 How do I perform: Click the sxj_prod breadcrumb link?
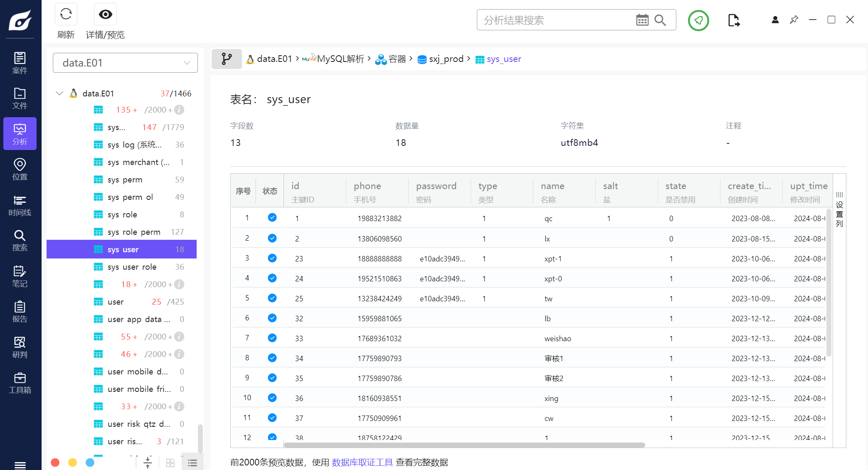[446, 59]
